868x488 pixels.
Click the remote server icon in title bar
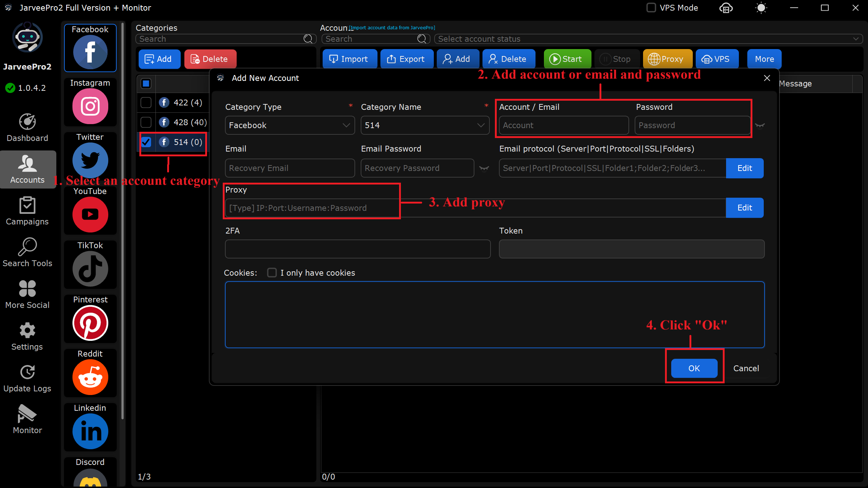[x=726, y=8]
